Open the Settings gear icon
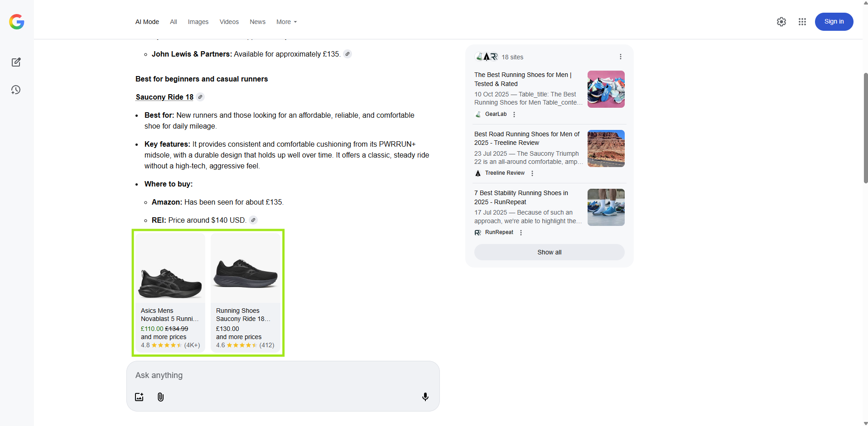Viewport: 868px width, 426px height. pyautogui.click(x=781, y=22)
